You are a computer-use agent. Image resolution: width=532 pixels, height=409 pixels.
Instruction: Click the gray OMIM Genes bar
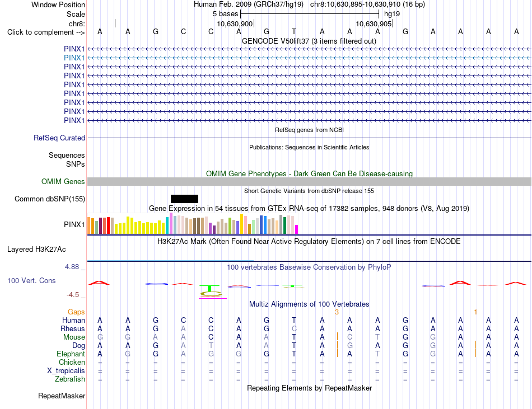(309, 182)
